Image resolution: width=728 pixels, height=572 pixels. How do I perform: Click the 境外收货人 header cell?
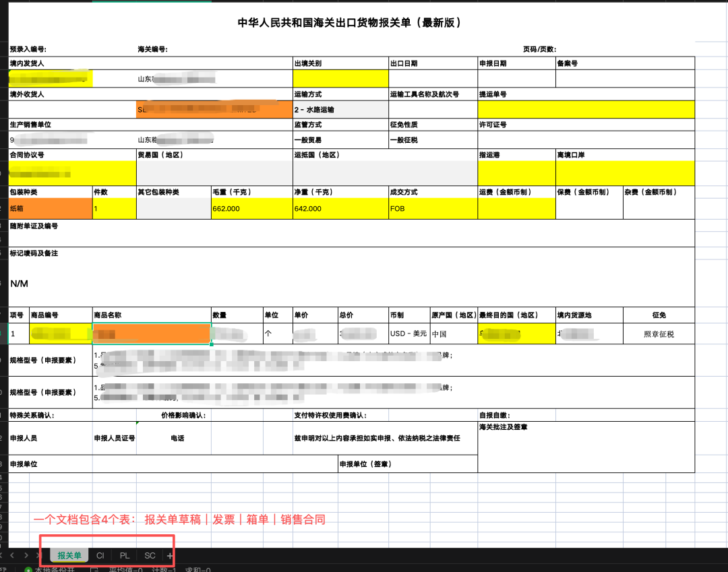pos(150,94)
